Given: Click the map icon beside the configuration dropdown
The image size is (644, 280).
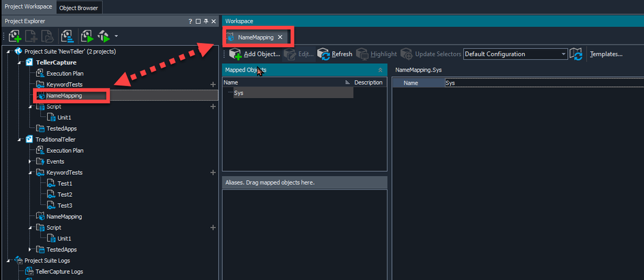Looking at the screenshot, I should coord(576,54).
